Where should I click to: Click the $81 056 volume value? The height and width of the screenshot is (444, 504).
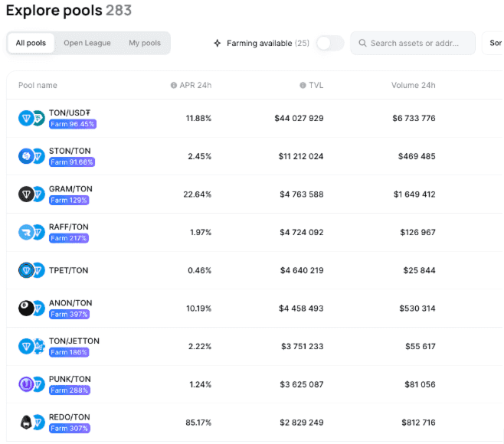[420, 384]
